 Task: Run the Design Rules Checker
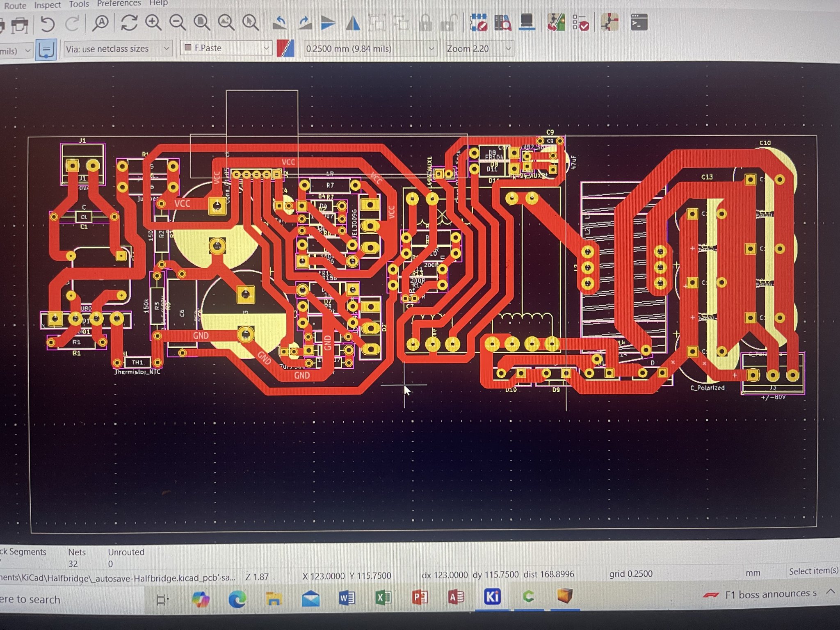tap(581, 23)
